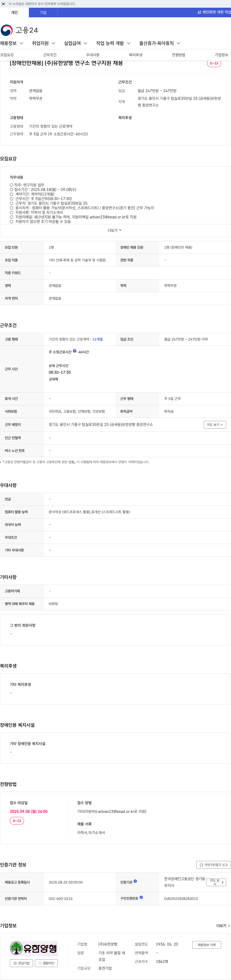Click the 고용24 logo
The height and width of the screenshot is (980, 231).
(19, 30)
